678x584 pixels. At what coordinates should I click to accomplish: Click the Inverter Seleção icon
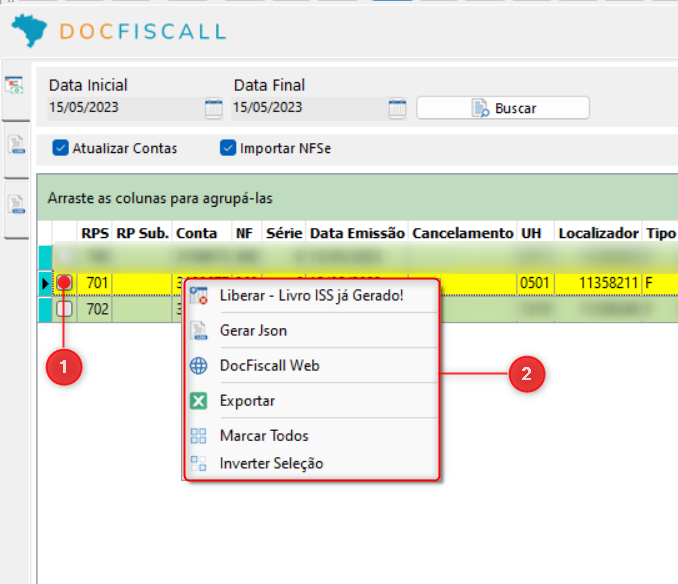(x=199, y=463)
